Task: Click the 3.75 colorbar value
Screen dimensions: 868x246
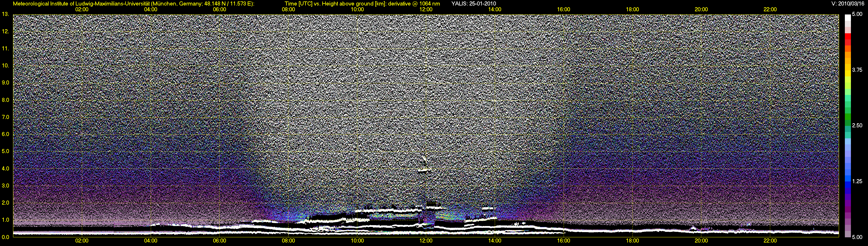Action: point(857,70)
